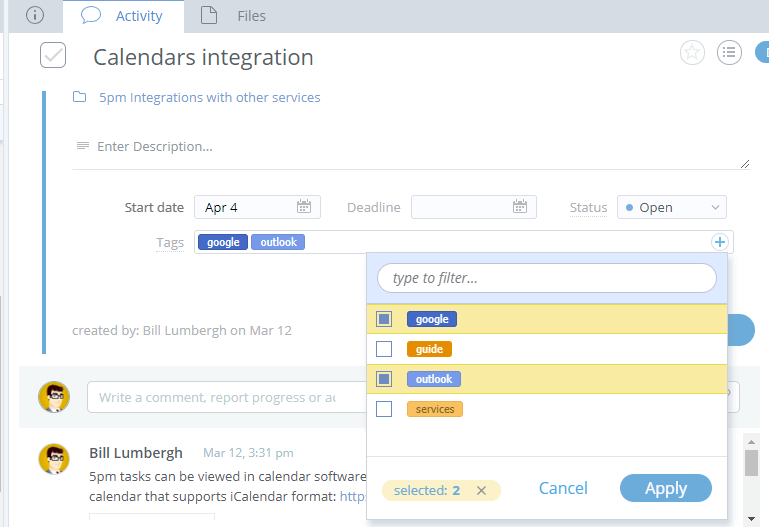Click the scrollbar up arrow
This screenshot has width=769, height=527.
click(751, 442)
